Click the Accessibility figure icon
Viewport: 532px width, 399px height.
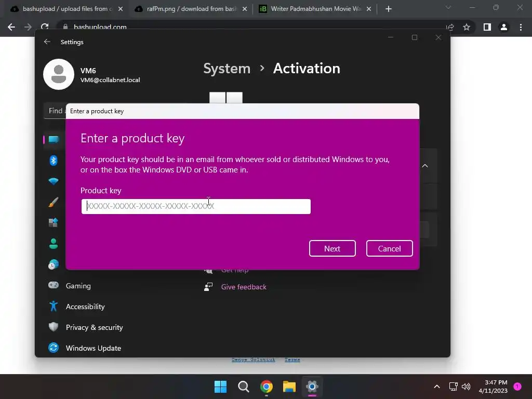point(54,306)
